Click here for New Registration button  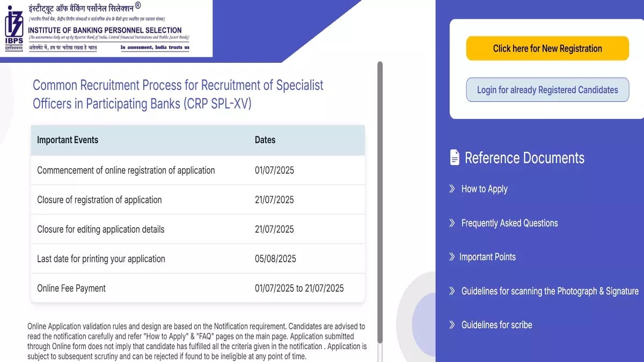click(x=547, y=48)
